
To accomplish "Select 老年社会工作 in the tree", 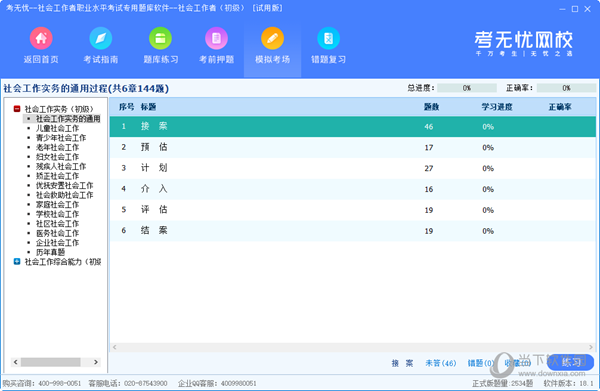I will click(x=57, y=147).
